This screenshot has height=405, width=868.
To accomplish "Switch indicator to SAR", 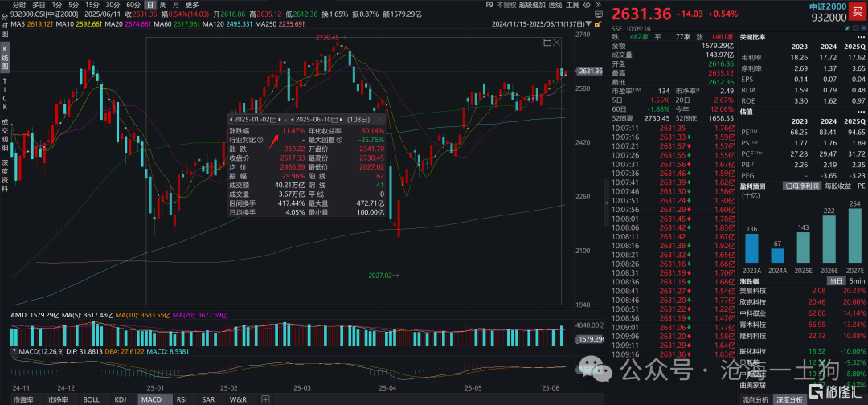I will tap(208, 399).
